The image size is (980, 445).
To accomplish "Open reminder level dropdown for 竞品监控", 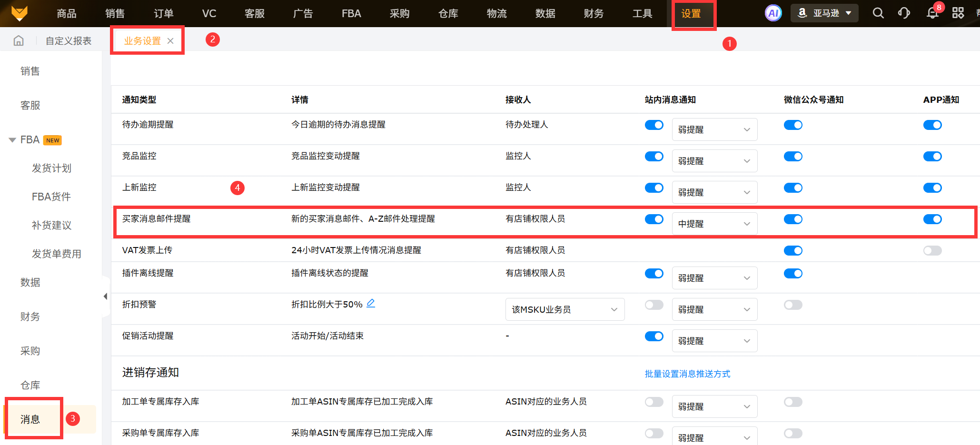I will [714, 161].
